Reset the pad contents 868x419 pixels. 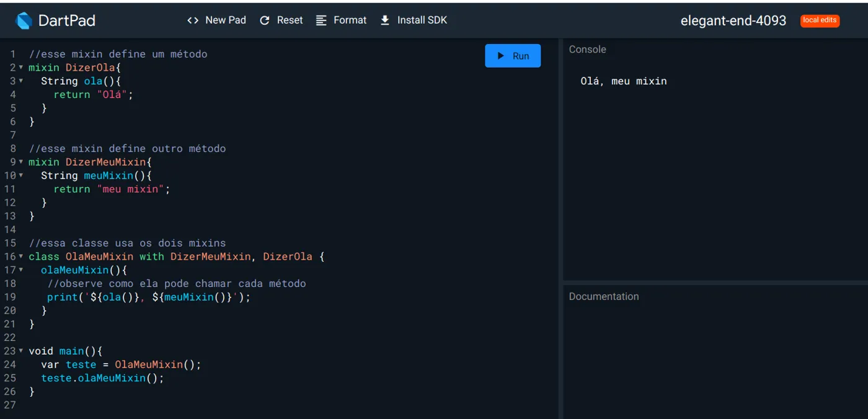[x=281, y=20]
